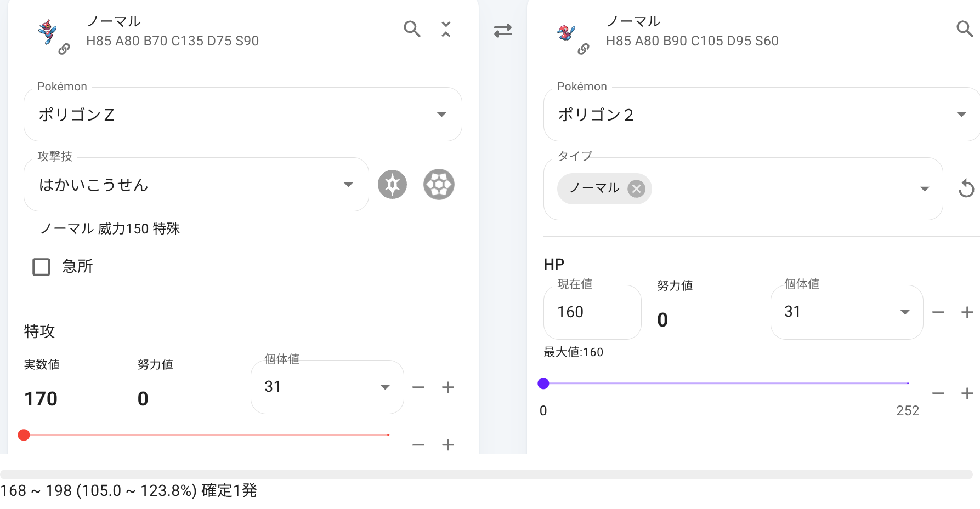Click the HP 現在値 160 input field
The width and height of the screenshot is (980, 509).
(592, 312)
